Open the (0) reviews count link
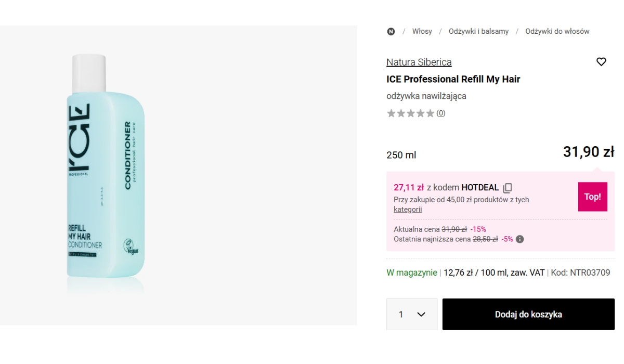 (440, 113)
